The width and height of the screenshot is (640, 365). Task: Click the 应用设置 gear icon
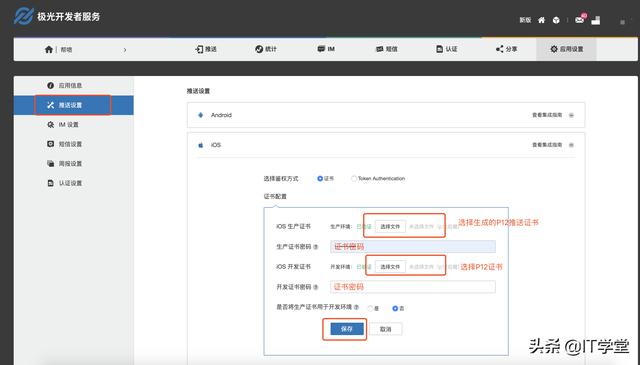554,49
